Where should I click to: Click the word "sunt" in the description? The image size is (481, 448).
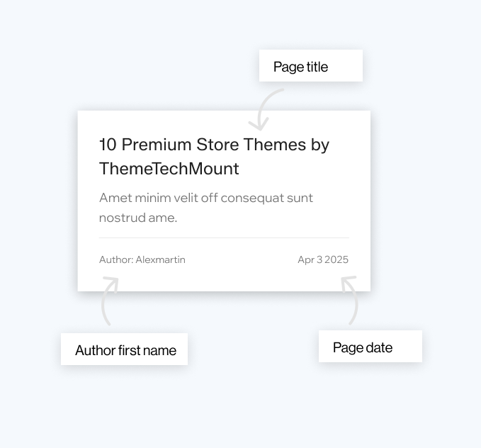(300, 198)
